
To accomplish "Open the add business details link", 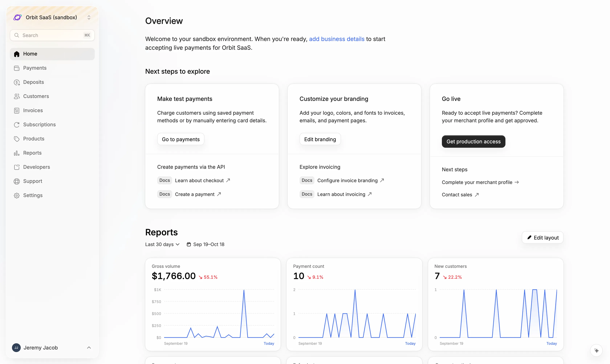I will click(x=337, y=39).
